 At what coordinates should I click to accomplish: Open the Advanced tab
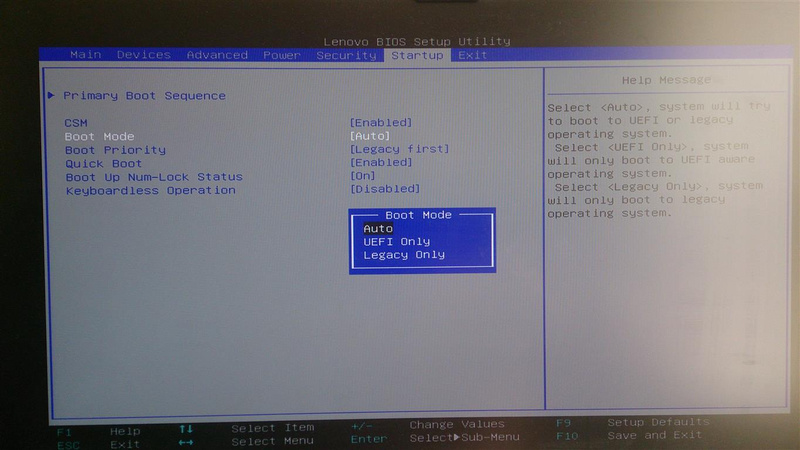pyautogui.click(x=217, y=55)
